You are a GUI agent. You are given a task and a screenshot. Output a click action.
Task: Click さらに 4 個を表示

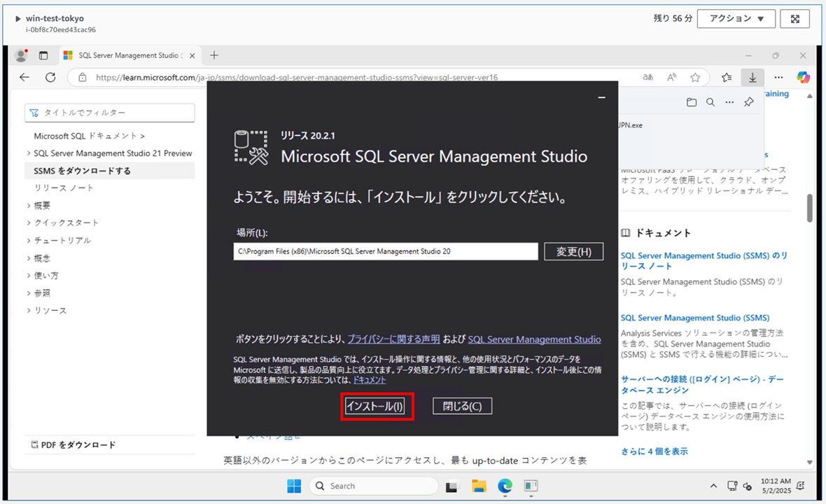654,451
